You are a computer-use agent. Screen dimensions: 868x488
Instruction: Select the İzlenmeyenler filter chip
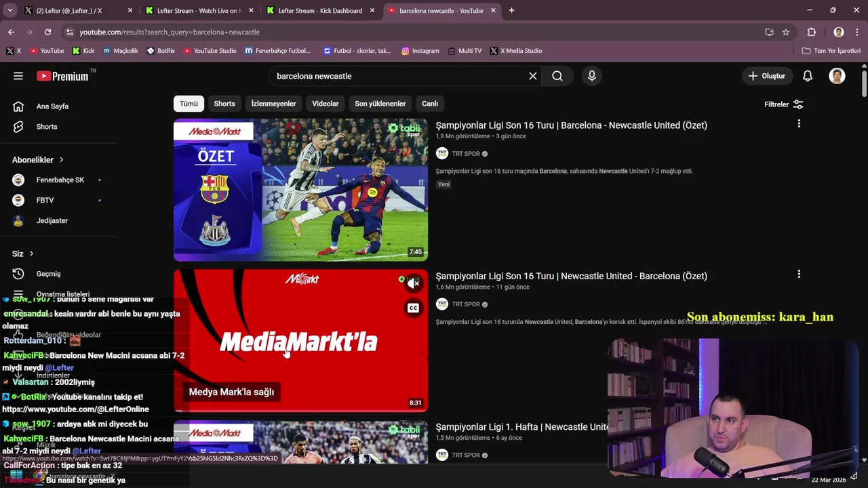[274, 104]
